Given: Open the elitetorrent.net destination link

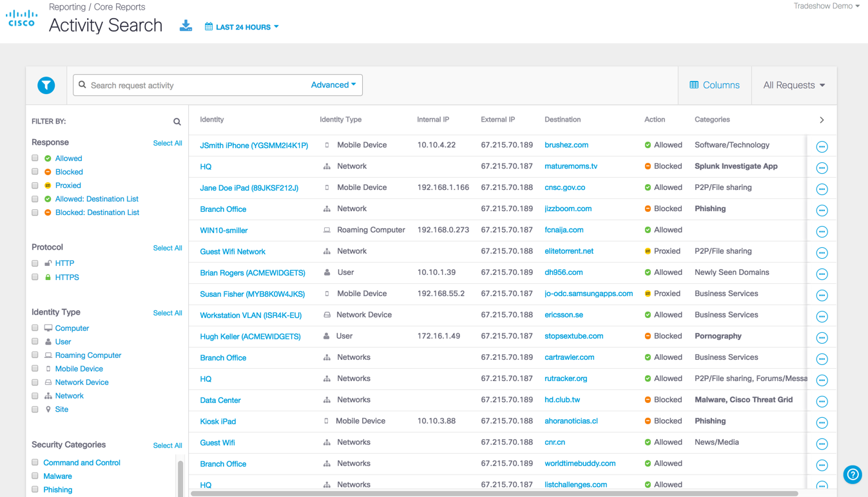Looking at the screenshot, I should point(569,251).
